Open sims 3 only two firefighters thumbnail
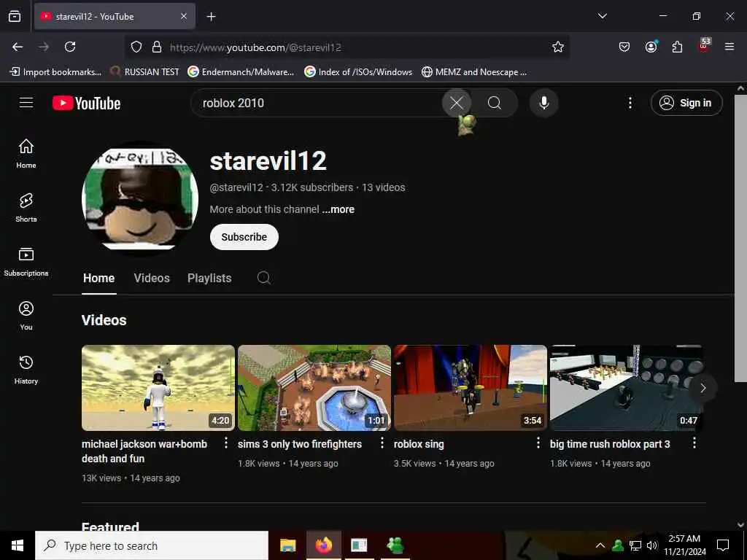Viewport: 747px width, 560px height. coord(314,388)
